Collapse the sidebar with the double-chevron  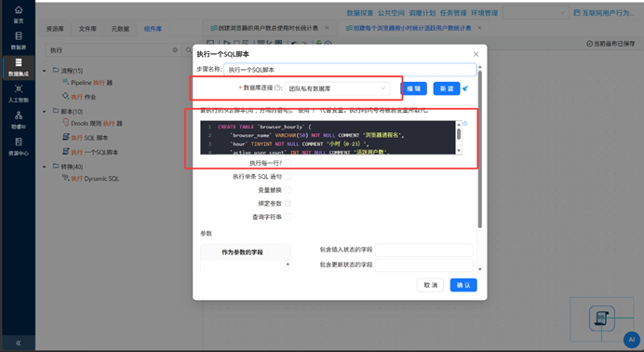click(x=18, y=343)
